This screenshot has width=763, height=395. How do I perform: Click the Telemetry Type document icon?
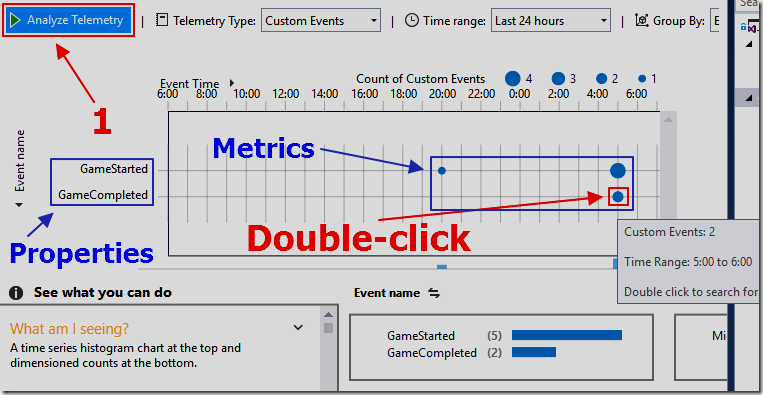[x=162, y=20]
